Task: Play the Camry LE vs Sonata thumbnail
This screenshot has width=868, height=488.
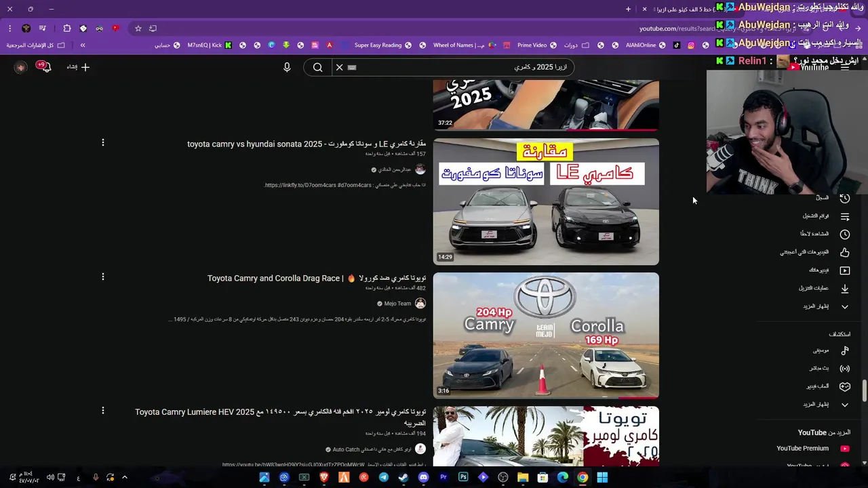Action: [x=546, y=201]
